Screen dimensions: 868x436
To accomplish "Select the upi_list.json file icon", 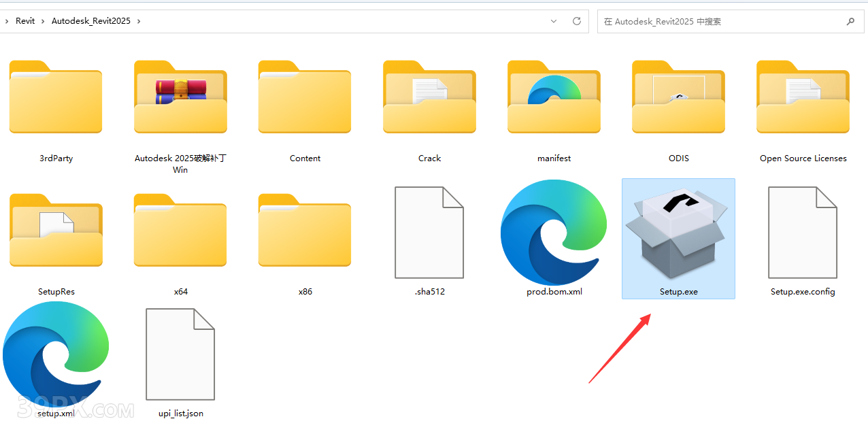I will click(x=180, y=354).
